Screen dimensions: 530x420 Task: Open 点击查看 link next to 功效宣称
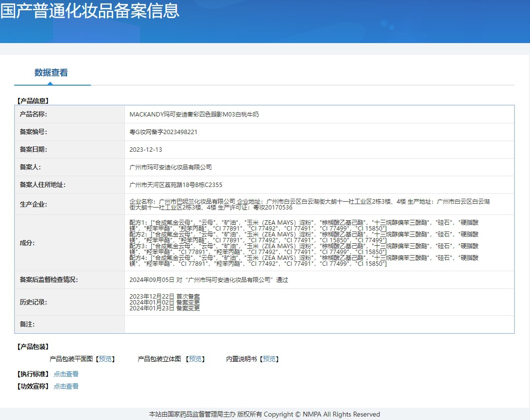[x=66, y=386]
